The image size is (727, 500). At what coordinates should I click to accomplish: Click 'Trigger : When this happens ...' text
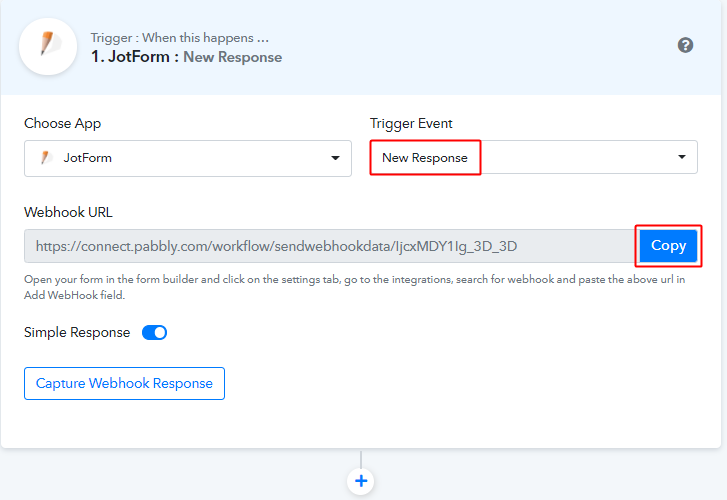tap(179, 38)
